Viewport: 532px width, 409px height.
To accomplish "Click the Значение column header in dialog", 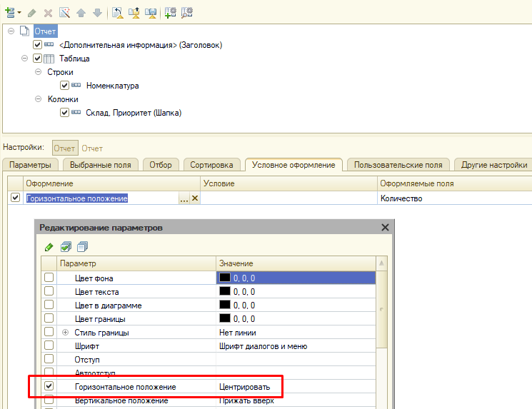I will pos(296,263).
